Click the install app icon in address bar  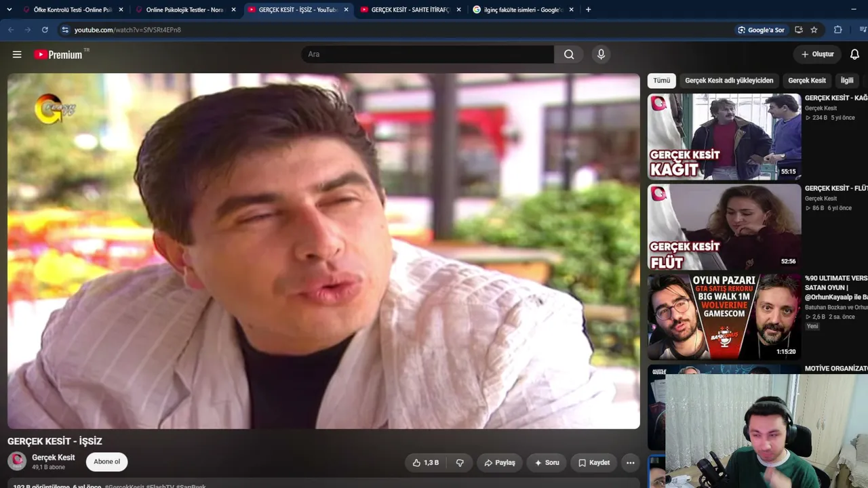tap(799, 30)
